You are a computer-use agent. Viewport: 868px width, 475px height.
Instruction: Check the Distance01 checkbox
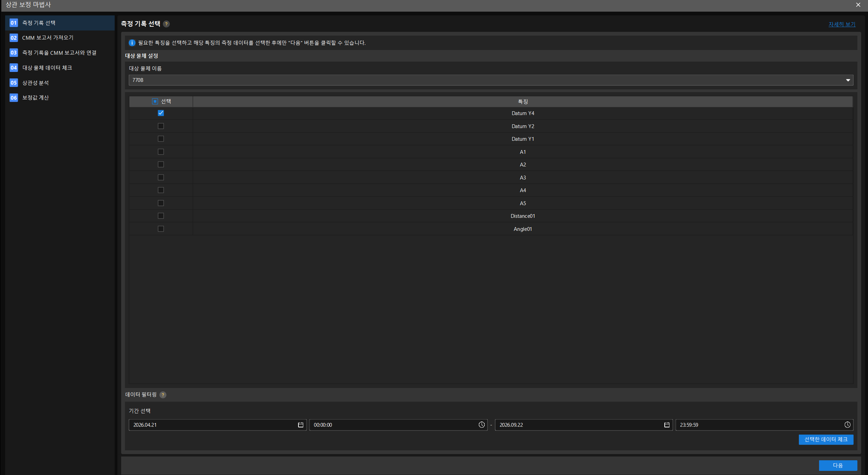point(161,216)
